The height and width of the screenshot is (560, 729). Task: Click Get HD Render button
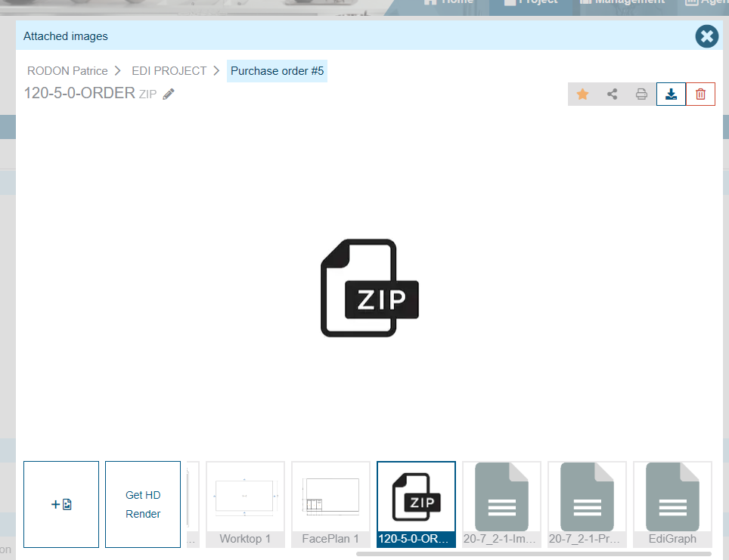coord(143,504)
